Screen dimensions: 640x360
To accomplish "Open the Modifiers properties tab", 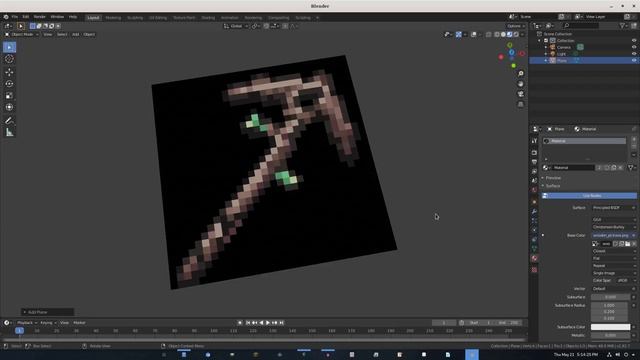I will click(534, 211).
